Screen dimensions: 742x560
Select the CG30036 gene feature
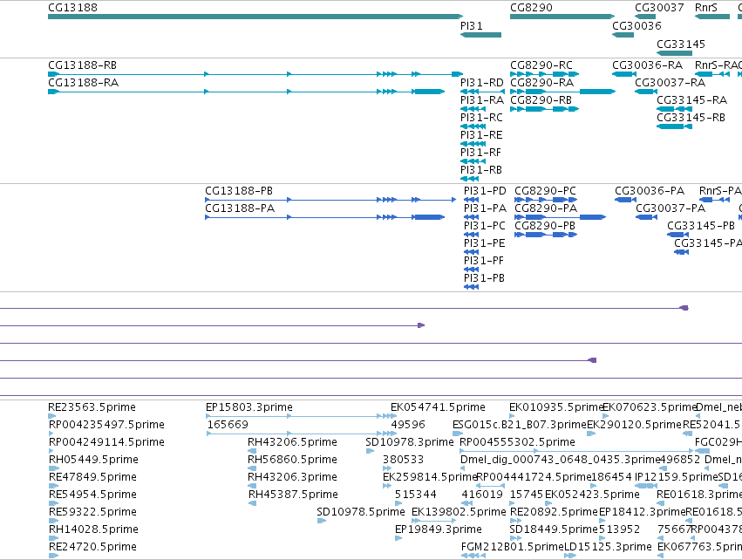(623, 35)
